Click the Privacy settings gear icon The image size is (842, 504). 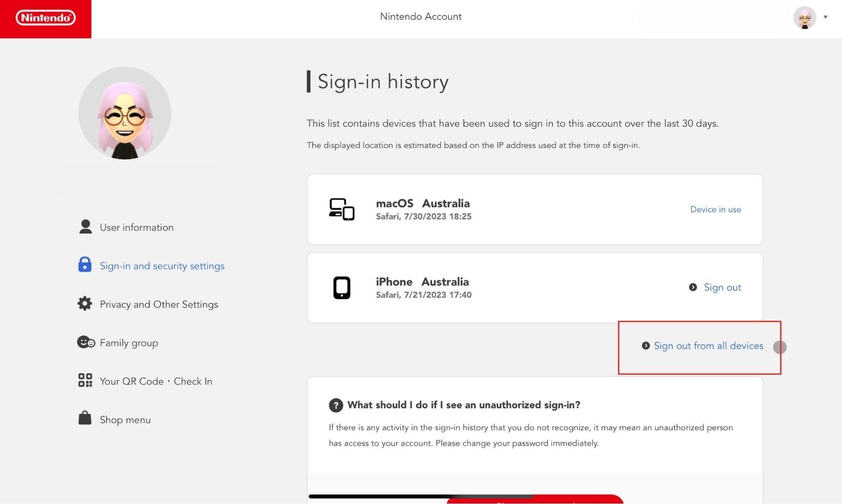coord(85,304)
